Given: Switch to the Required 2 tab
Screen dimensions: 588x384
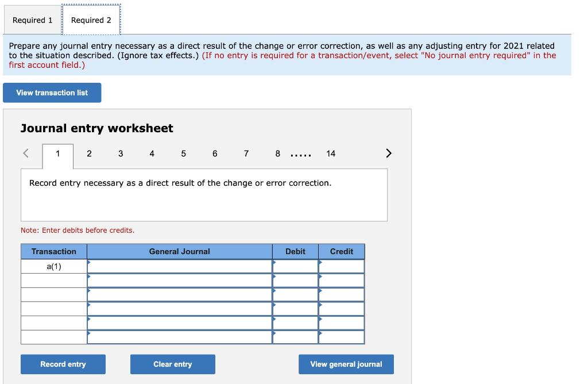Looking at the screenshot, I should click(x=90, y=19).
